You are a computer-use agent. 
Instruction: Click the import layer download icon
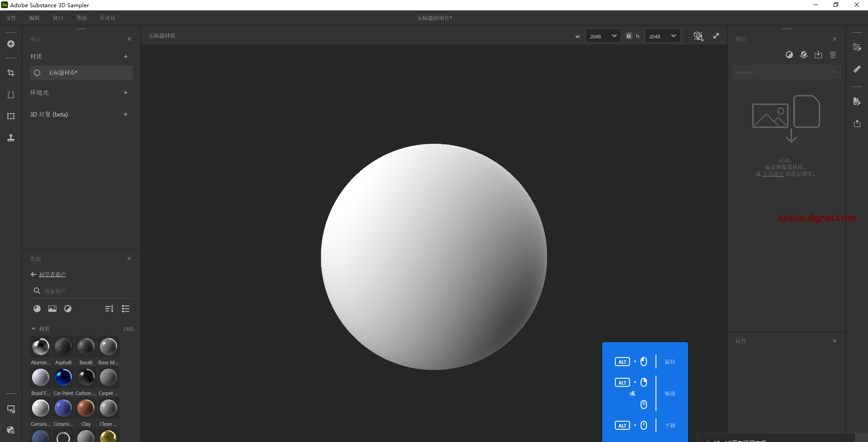click(818, 55)
